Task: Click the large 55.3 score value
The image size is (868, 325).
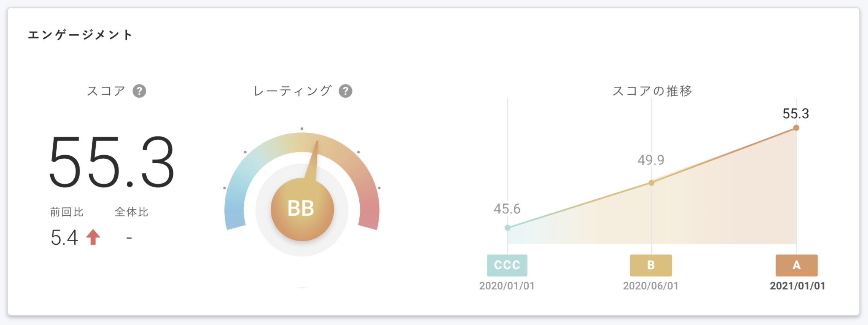Action: [112, 162]
